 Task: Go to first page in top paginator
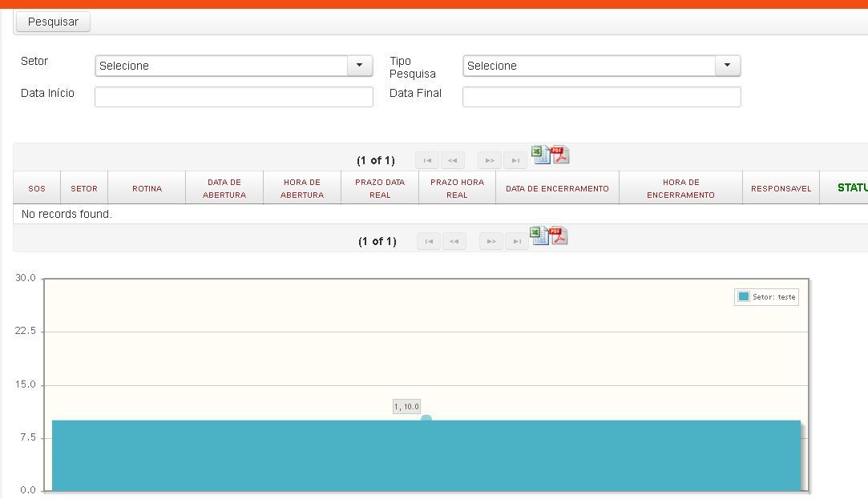click(x=427, y=160)
